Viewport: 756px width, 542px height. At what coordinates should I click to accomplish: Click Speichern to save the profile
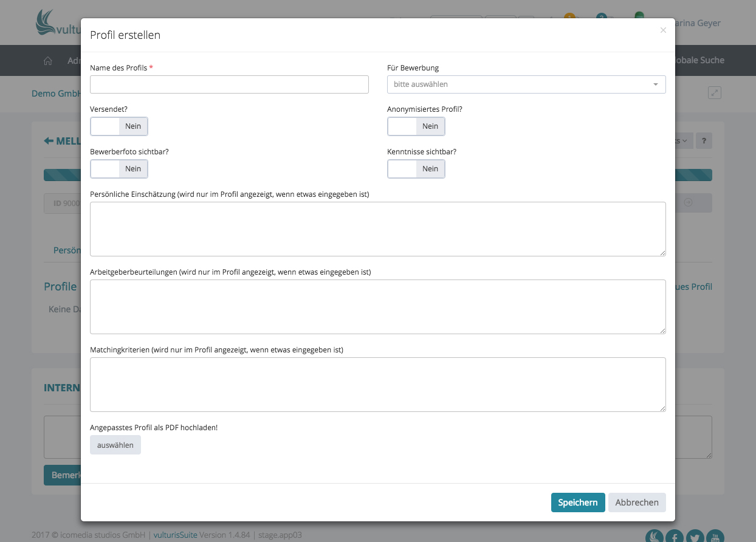click(x=578, y=503)
